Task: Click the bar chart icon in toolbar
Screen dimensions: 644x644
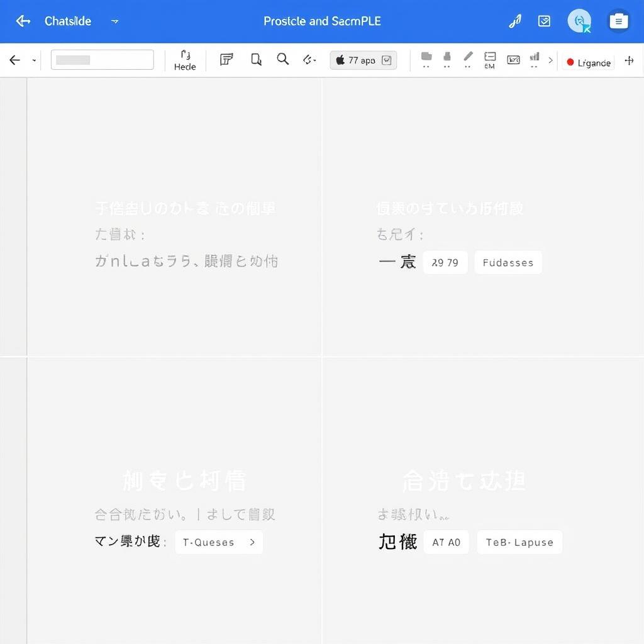Action: tap(535, 57)
